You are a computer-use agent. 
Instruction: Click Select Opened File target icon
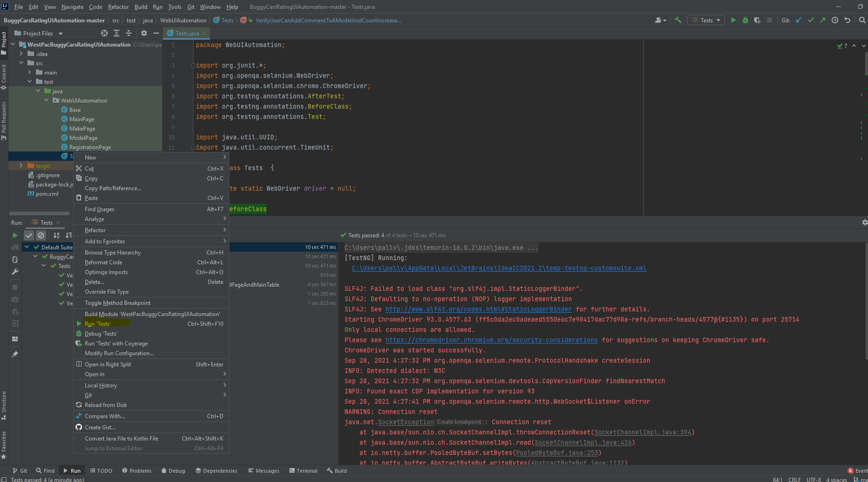tap(104, 33)
